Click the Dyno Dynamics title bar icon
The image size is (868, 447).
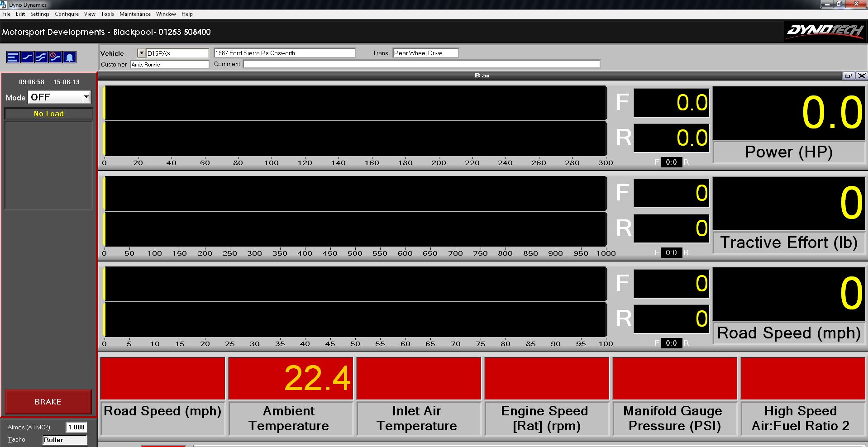click(5, 5)
